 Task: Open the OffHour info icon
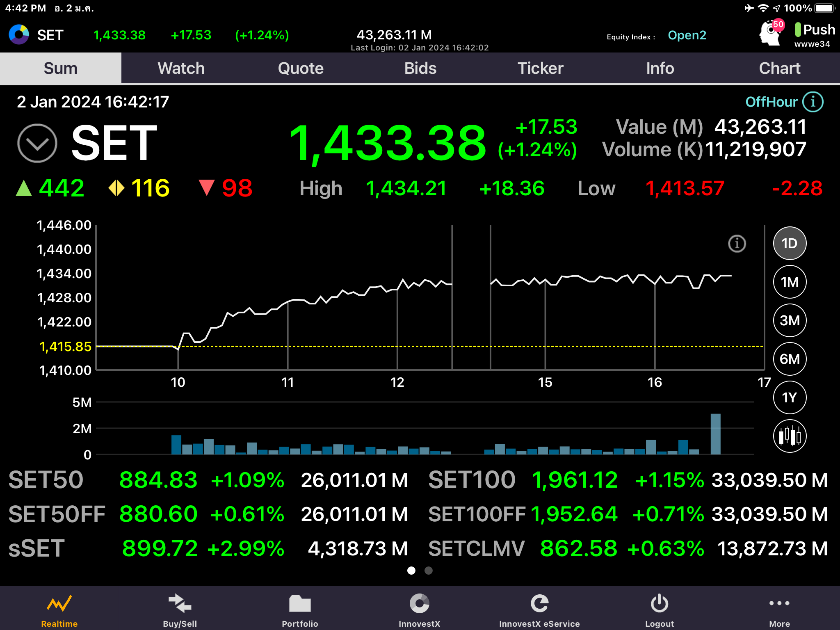coord(813,102)
